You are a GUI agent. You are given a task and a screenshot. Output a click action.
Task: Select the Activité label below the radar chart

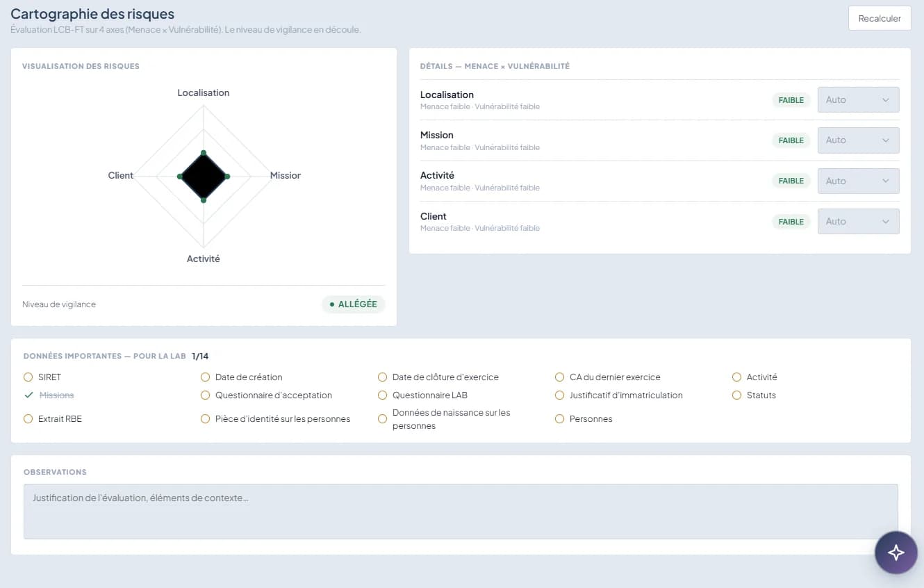203,259
